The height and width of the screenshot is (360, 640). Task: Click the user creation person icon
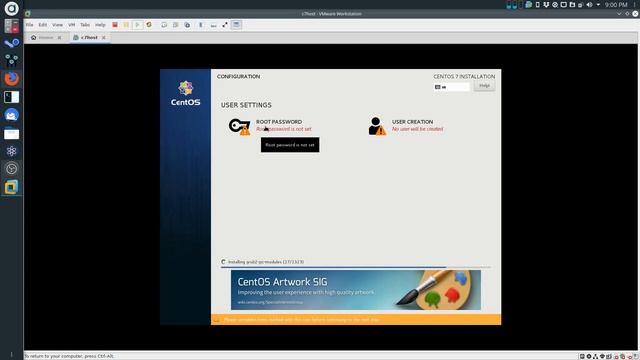coord(377,126)
